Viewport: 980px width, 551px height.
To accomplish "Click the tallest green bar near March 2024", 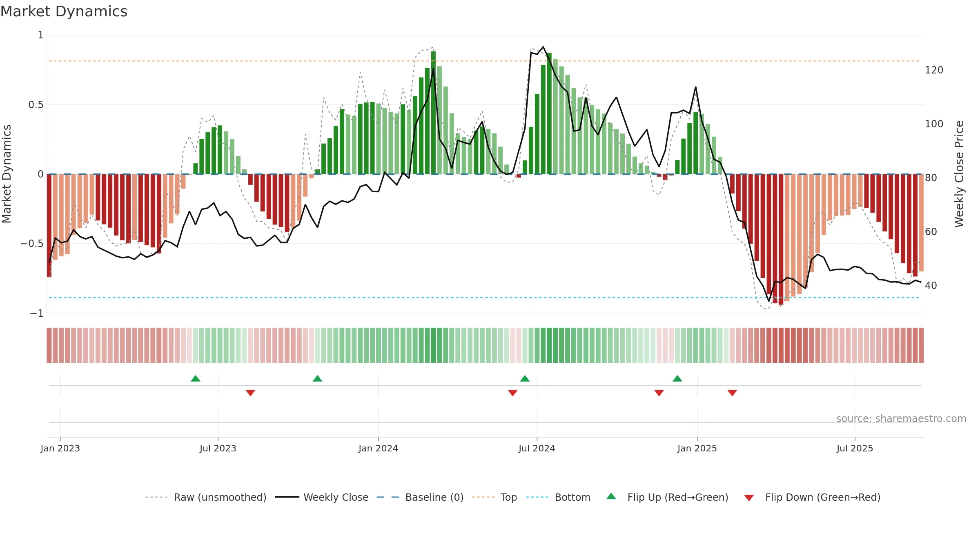I will pos(433,113).
